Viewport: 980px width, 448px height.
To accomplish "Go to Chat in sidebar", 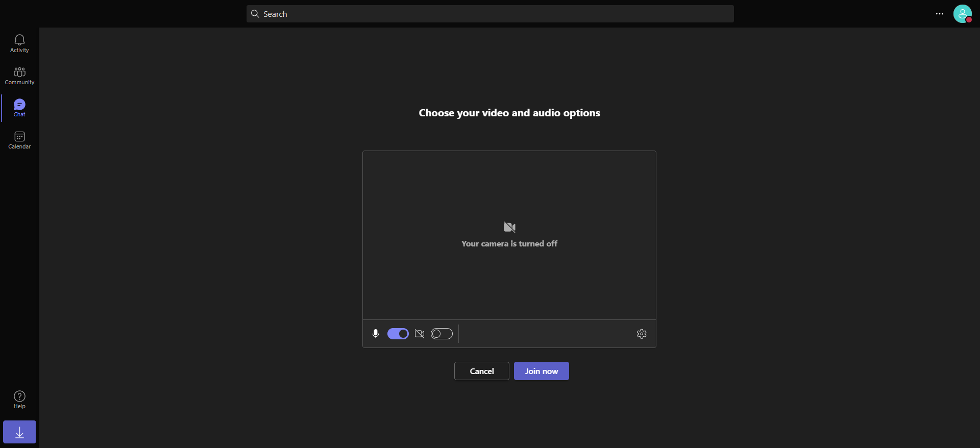I will click(x=19, y=108).
